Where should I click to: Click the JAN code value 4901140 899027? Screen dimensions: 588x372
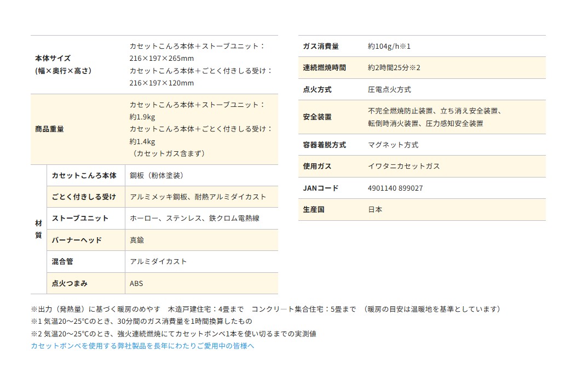click(395, 188)
